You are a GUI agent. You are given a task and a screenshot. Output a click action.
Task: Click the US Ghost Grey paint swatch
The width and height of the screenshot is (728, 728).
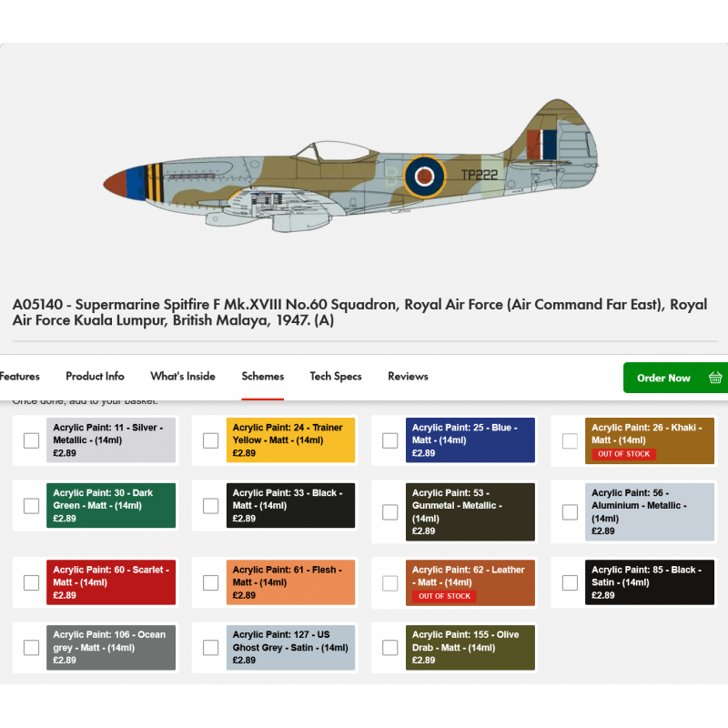290,647
